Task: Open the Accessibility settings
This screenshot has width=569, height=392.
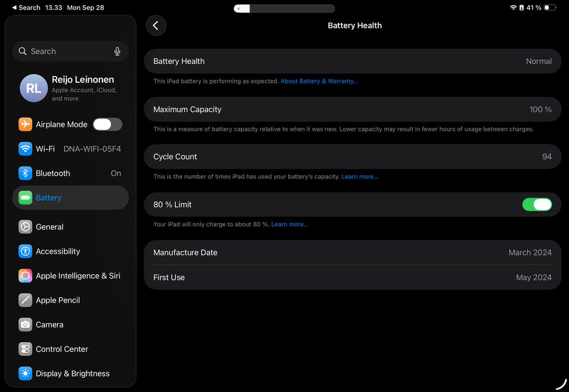Action: [71, 251]
